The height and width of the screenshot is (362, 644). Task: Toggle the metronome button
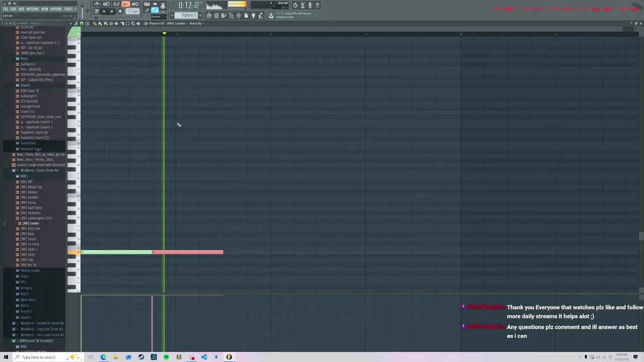click(97, 4)
